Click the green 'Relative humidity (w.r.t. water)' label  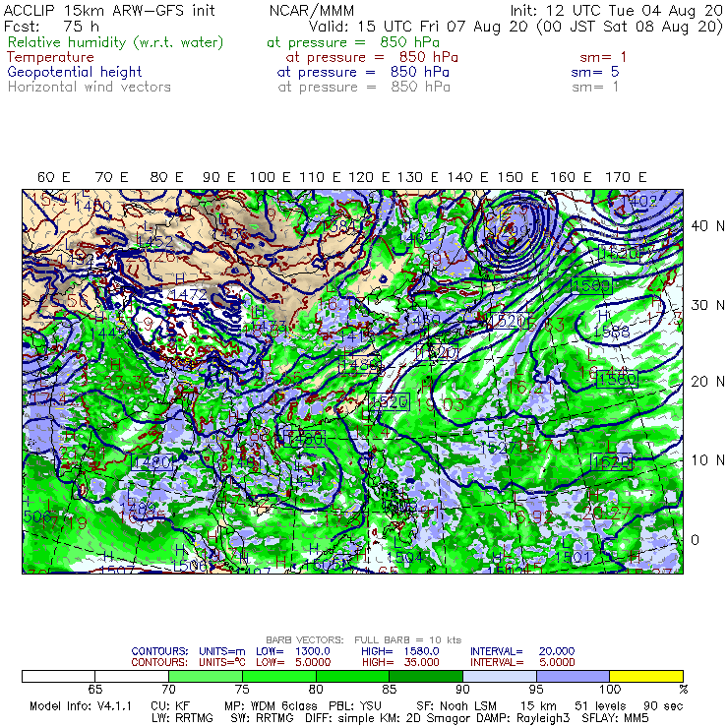click(116, 42)
